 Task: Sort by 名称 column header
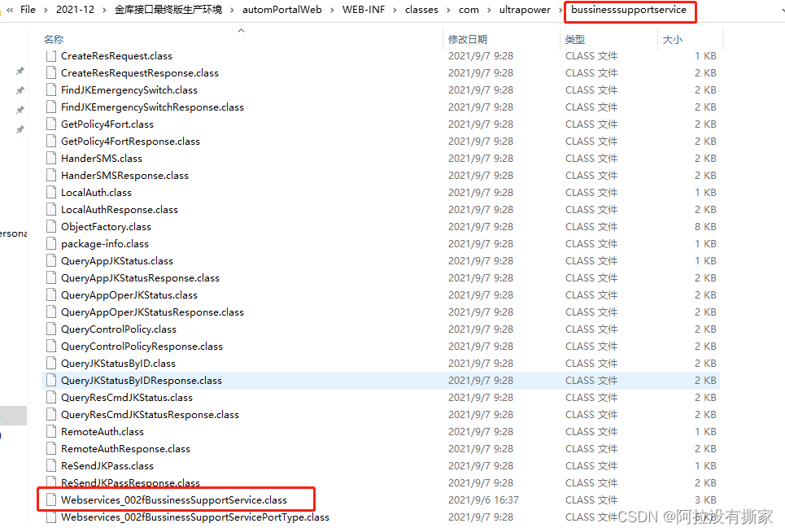[54, 40]
